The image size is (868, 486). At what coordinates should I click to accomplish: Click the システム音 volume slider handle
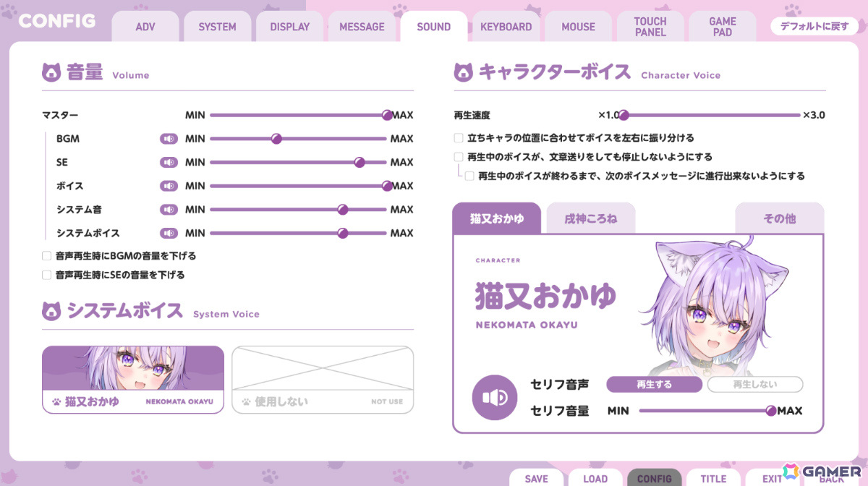pyautogui.click(x=343, y=210)
